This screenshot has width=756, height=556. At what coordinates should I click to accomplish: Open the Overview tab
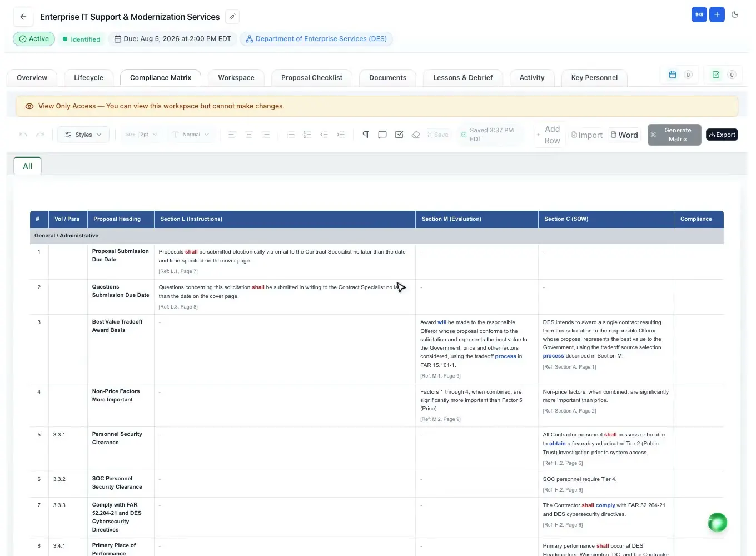tap(32, 78)
